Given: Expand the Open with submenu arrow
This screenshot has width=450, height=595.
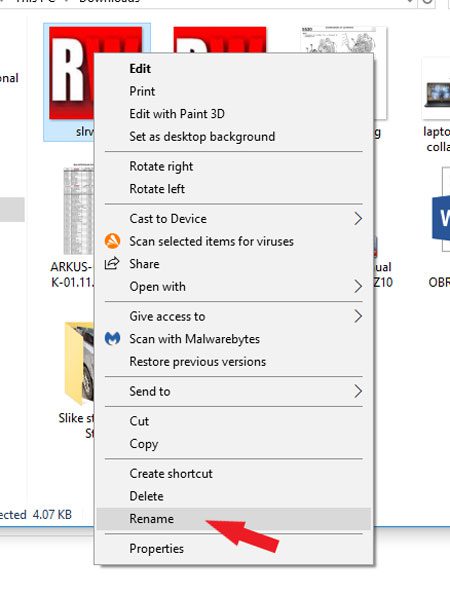Looking at the screenshot, I should [x=358, y=286].
